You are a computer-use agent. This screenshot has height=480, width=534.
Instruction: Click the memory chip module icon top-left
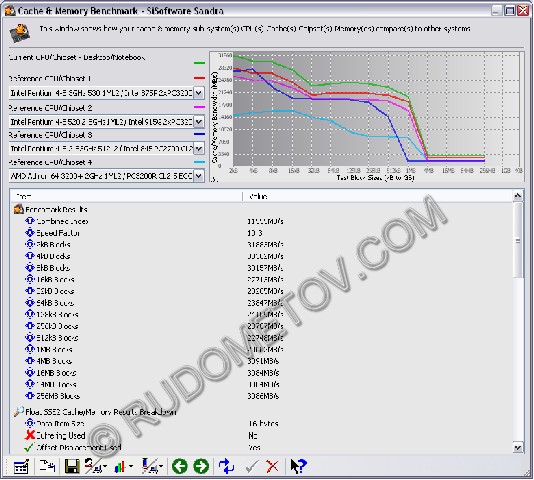point(19,33)
